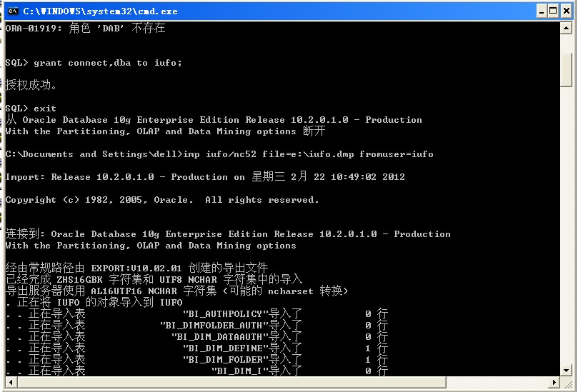Click the 'EXPORT:V10.02.01' export file line
Viewport: 578px width, 392px height.
[x=136, y=268]
